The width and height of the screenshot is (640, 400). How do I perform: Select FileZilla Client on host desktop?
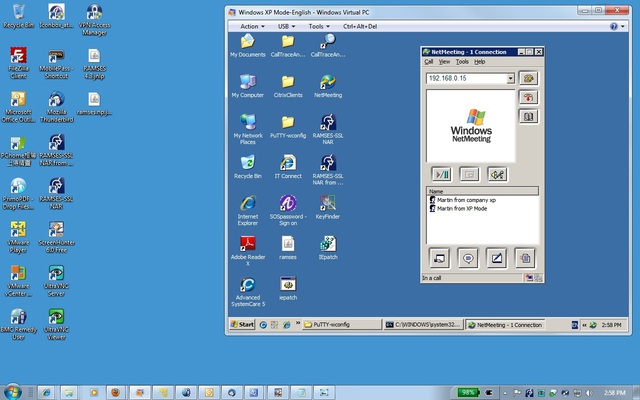(18, 63)
